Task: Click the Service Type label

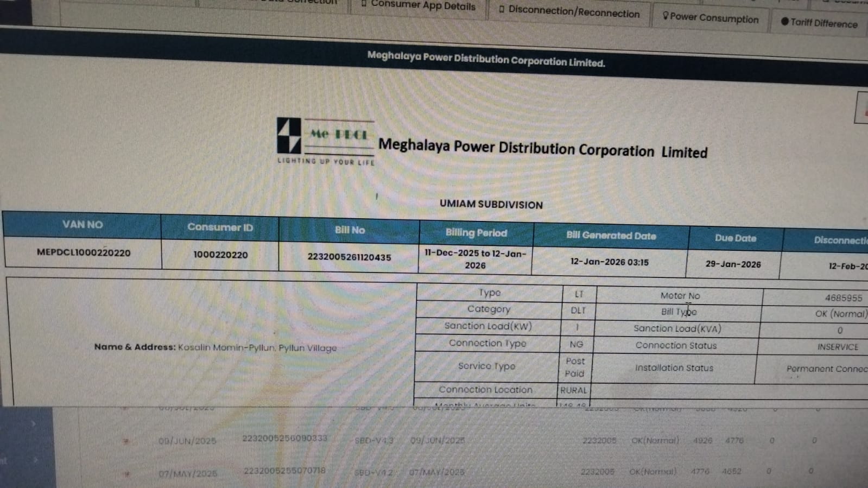Action: coord(486,366)
